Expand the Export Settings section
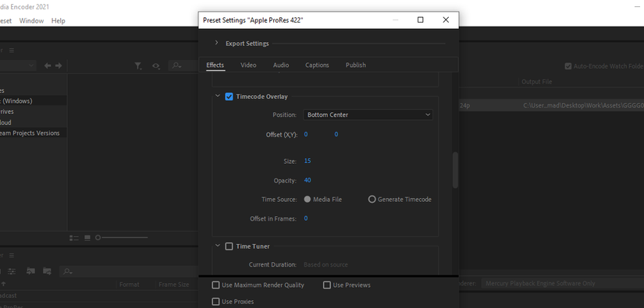 pyautogui.click(x=216, y=43)
